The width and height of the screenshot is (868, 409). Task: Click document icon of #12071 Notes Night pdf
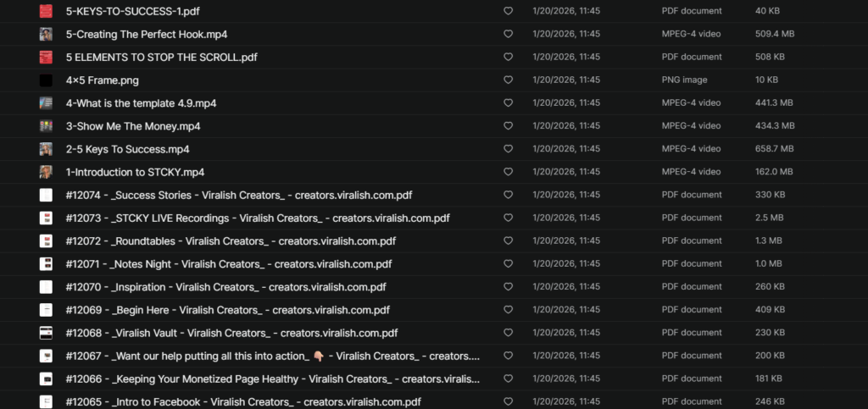(x=46, y=264)
